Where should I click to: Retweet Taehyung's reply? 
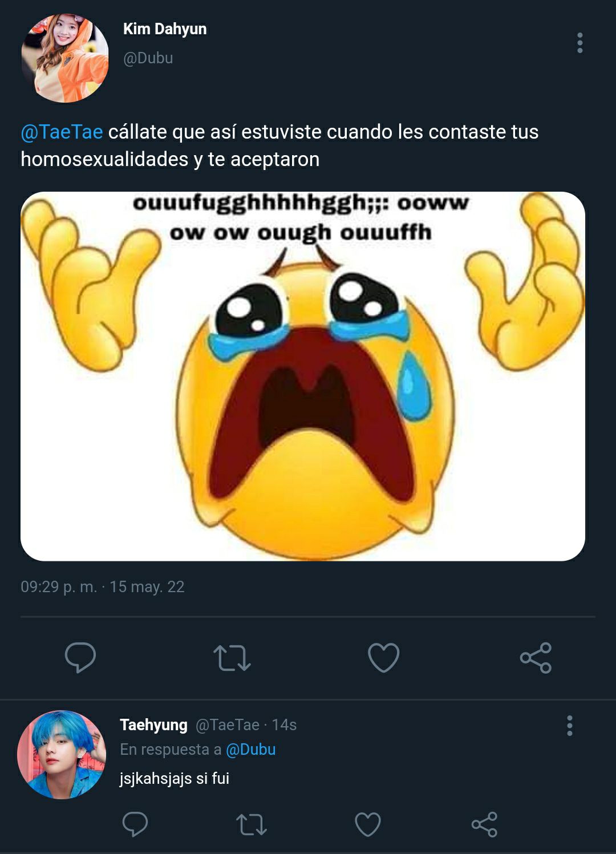pos(252,824)
